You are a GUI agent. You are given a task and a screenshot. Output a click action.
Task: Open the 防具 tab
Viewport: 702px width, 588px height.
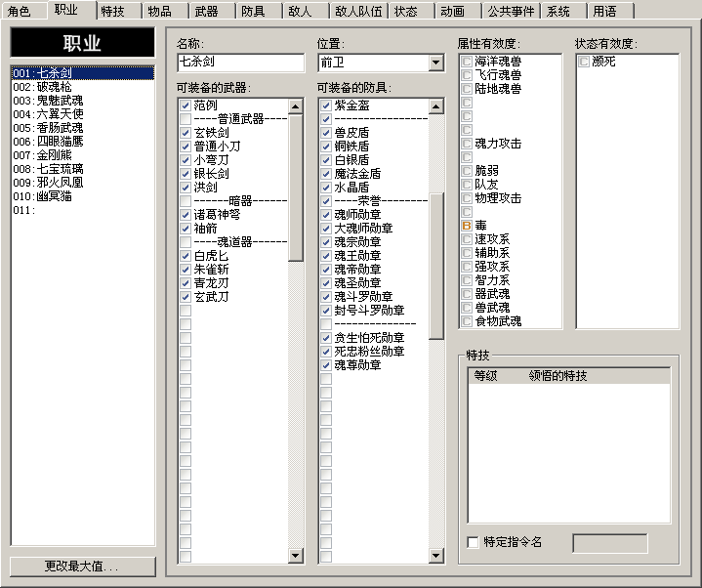tap(260, 11)
